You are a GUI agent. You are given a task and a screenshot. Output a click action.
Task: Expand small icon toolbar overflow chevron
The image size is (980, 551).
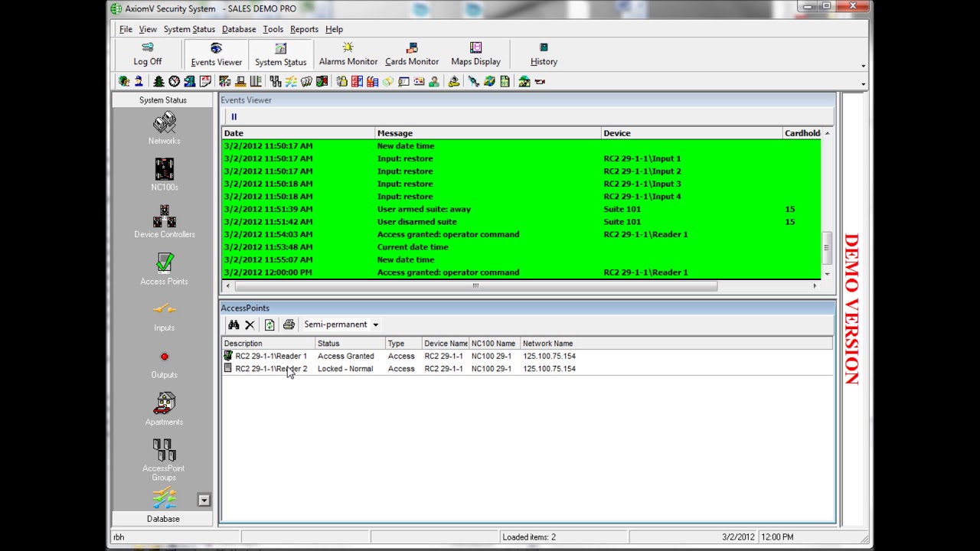(x=864, y=84)
